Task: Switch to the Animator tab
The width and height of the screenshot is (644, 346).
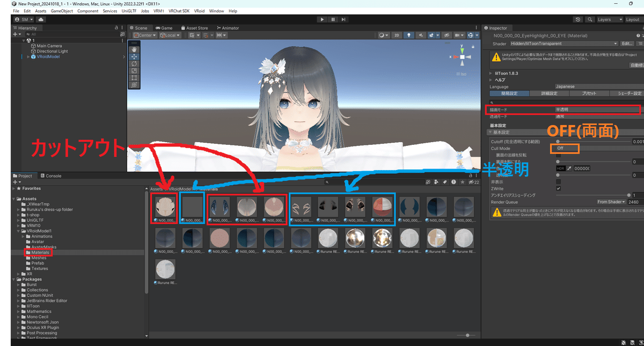Action: pyautogui.click(x=228, y=28)
